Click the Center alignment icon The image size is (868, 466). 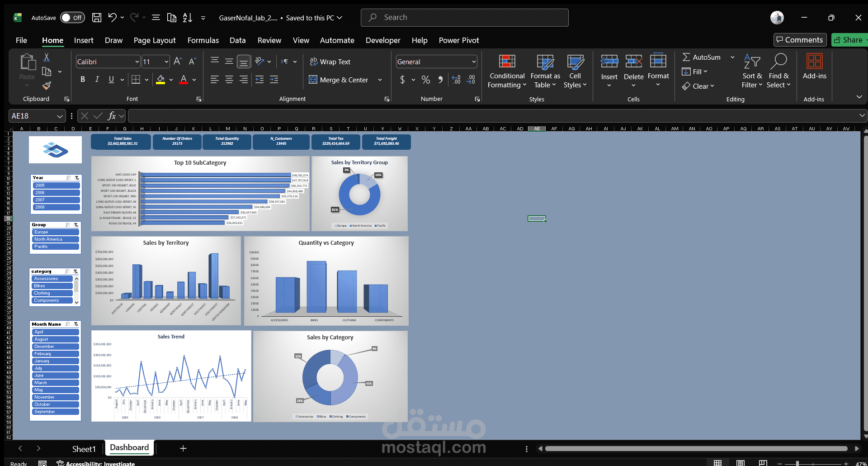[x=229, y=80]
